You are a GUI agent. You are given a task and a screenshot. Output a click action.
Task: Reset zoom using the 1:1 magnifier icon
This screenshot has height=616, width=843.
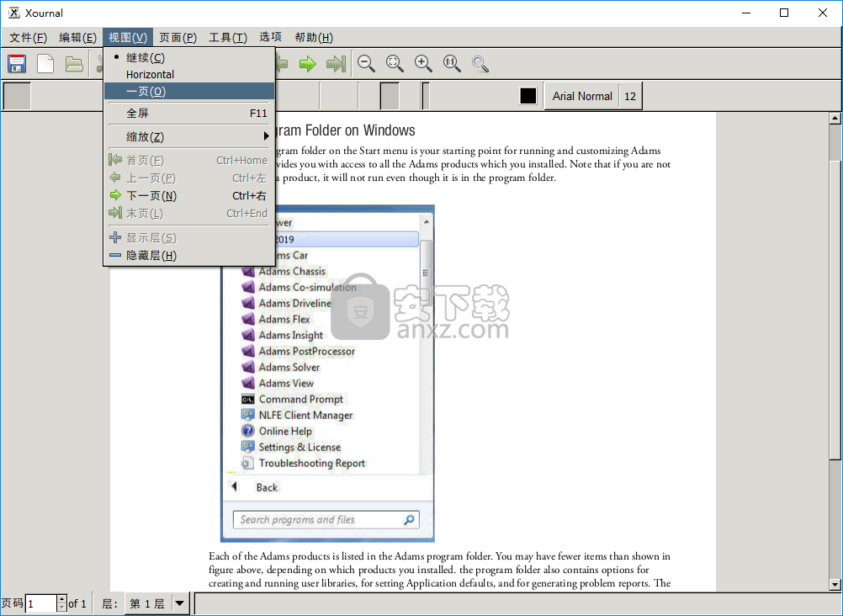(x=452, y=64)
